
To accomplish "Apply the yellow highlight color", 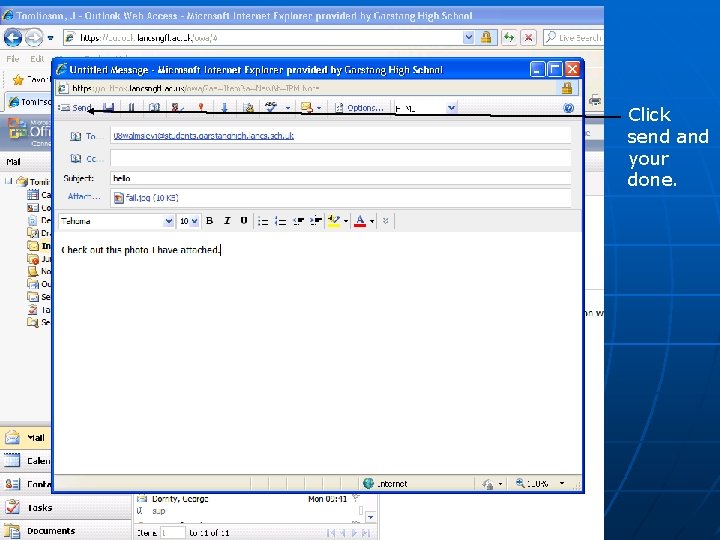I will pyautogui.click(x=334, y=221).
